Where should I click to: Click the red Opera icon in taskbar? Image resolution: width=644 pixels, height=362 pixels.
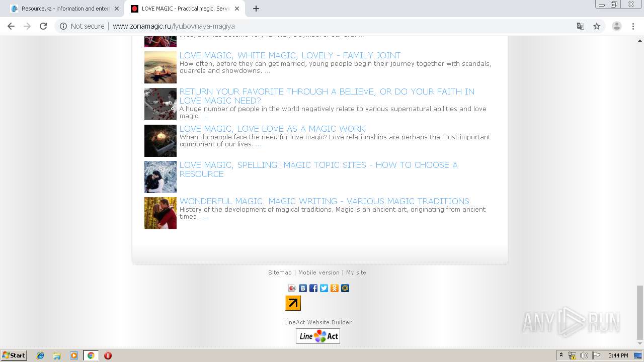[108, 355]
